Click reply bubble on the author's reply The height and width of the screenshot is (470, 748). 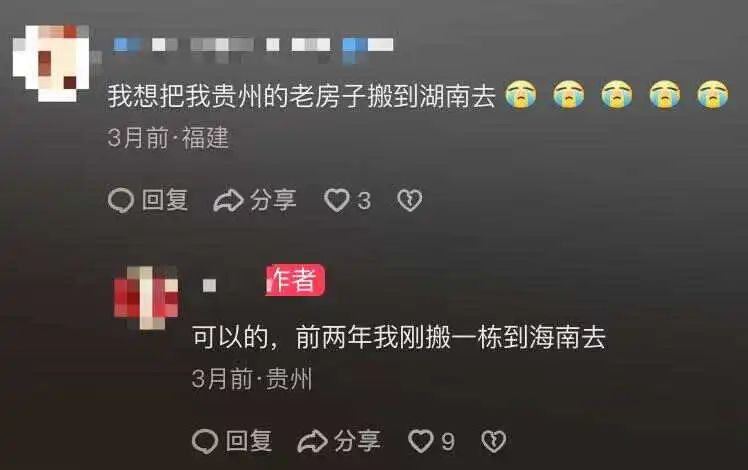coord(205,441)
